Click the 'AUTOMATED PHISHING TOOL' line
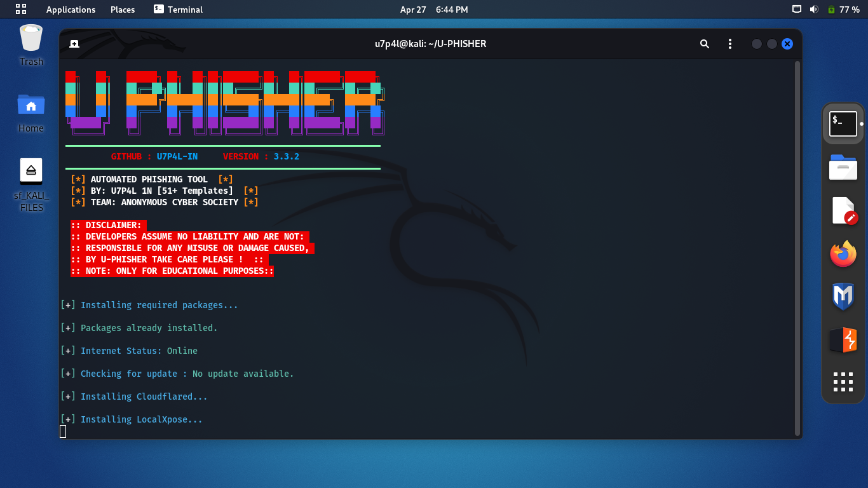Viewport: 868px width, 488px height. coord(152,179)
